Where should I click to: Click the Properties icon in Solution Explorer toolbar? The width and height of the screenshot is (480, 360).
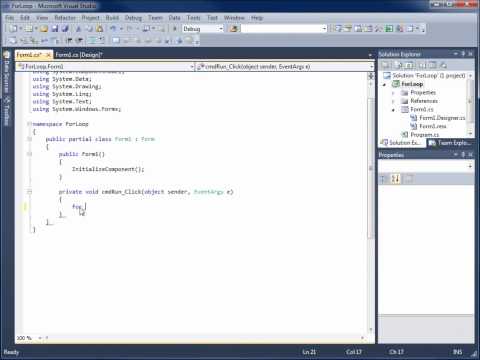point(386,65)
